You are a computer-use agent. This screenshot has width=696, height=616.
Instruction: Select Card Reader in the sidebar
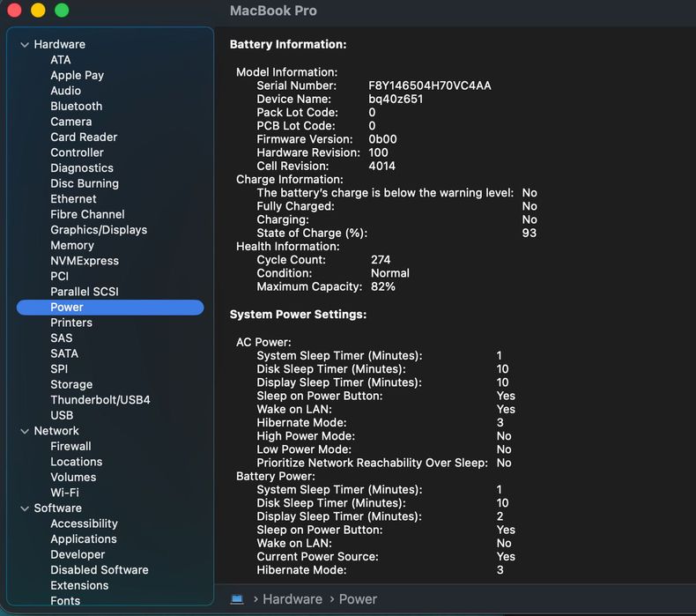click(84, 137)
